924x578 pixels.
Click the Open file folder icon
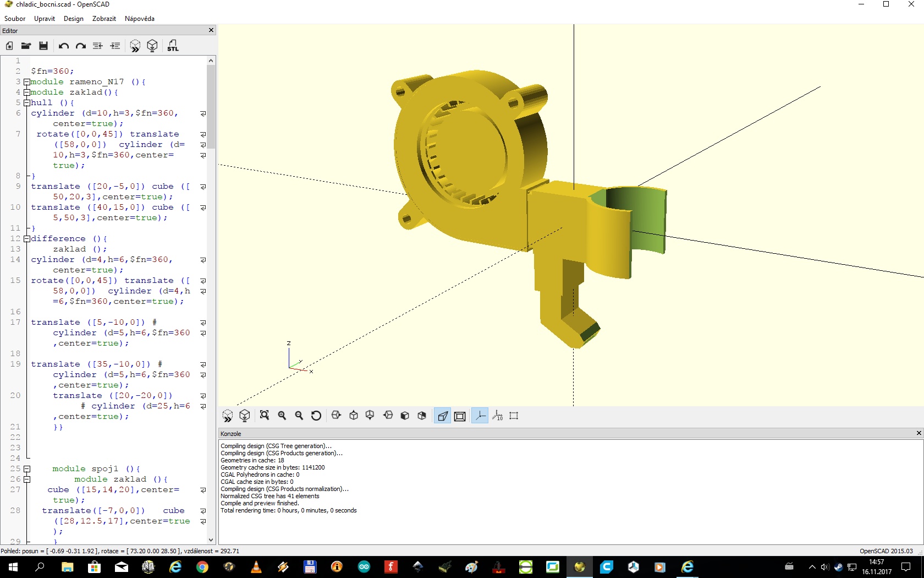(26, 46)
